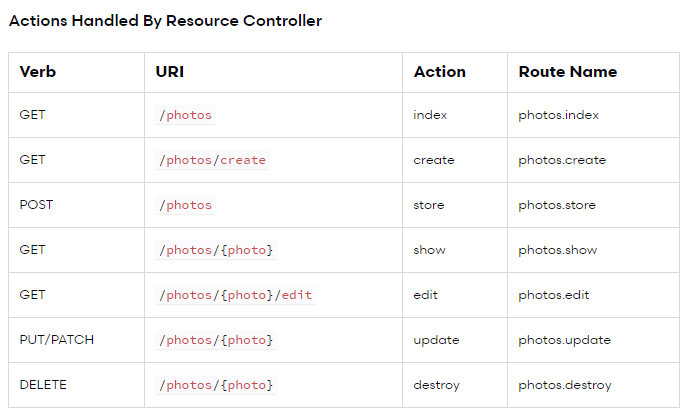Click the /photos URI in POST row
The height and width of the screenshot is (417, 689).
point(185,205)
